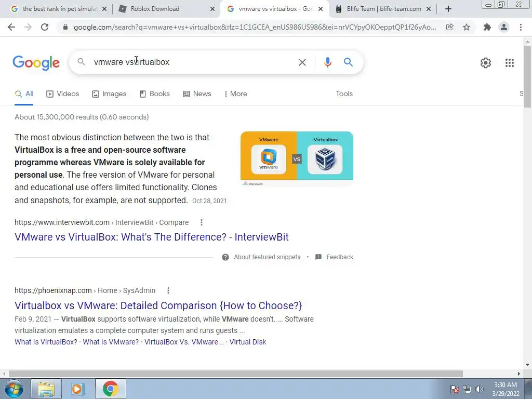The width and height of the screenshot is (532, 399).
Task: Submit search with blue magnifier icon
Action: pos(348,62)
